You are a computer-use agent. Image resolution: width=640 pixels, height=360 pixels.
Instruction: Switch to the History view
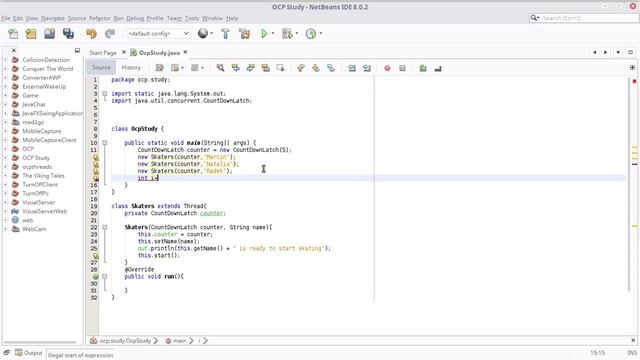(x=131, y=68)
